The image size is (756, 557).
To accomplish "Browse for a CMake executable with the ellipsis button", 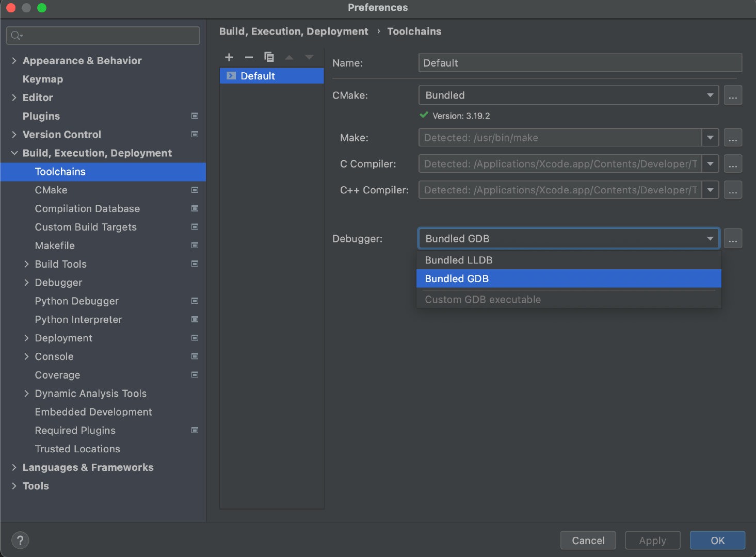I will [x=733, y=95].
